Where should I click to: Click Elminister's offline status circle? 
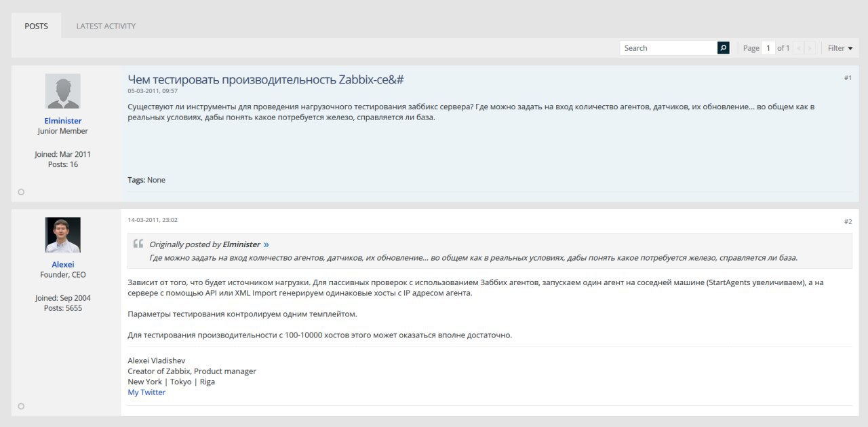pos(21,192)
